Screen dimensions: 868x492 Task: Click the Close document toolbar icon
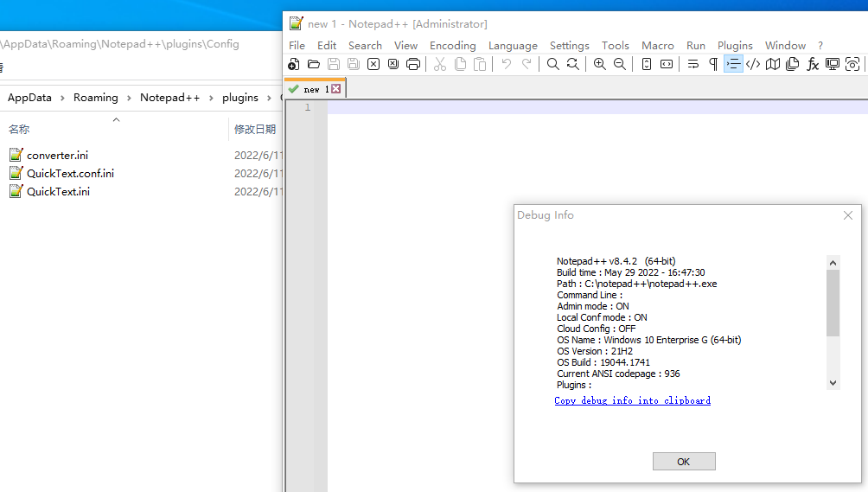click(x=373, y=64)
